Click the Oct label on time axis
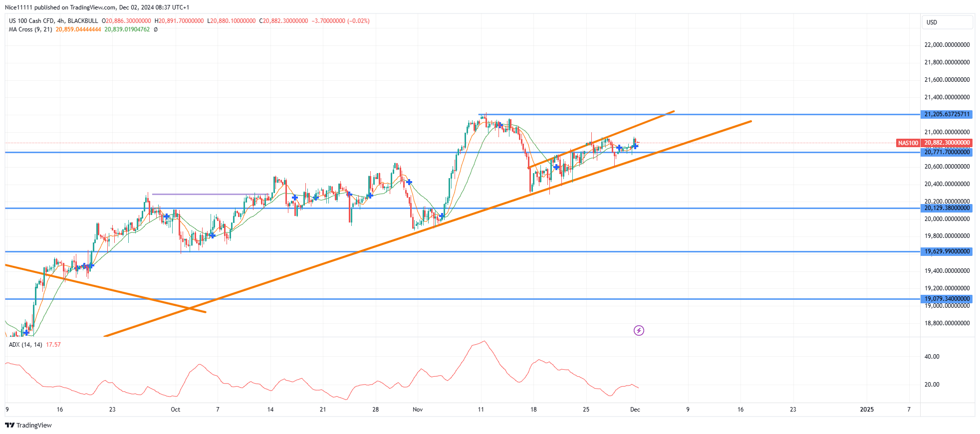The height and width of the screenshot is (434, 980). click(175, 410)
